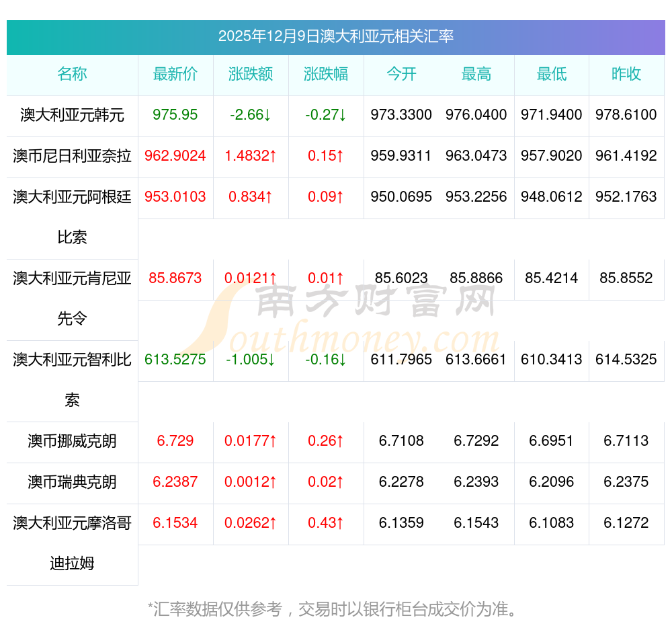Click the 澳币瑞典克朗 currency name
The width and height of the screenshot is (672, 630).
point(72,483)
